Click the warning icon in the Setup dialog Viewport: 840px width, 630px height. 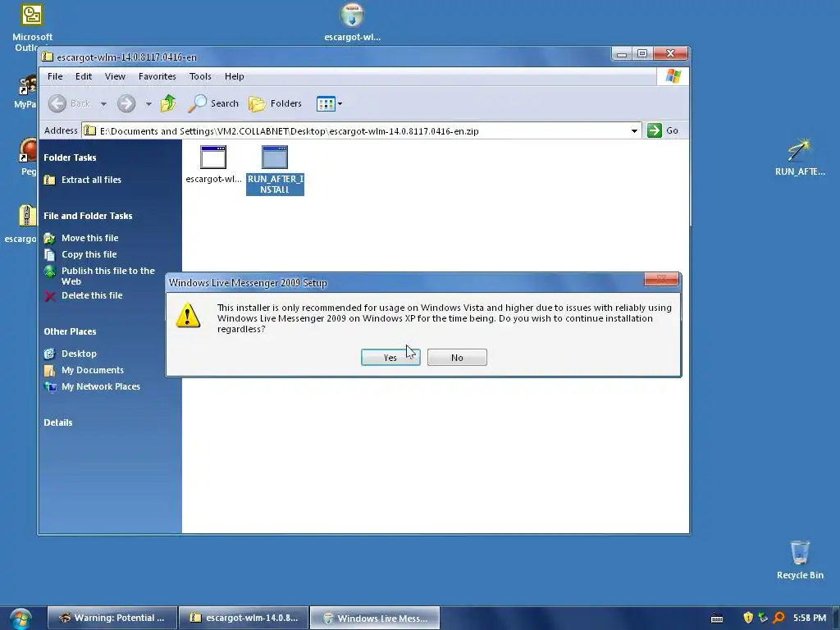coord(188,315)
